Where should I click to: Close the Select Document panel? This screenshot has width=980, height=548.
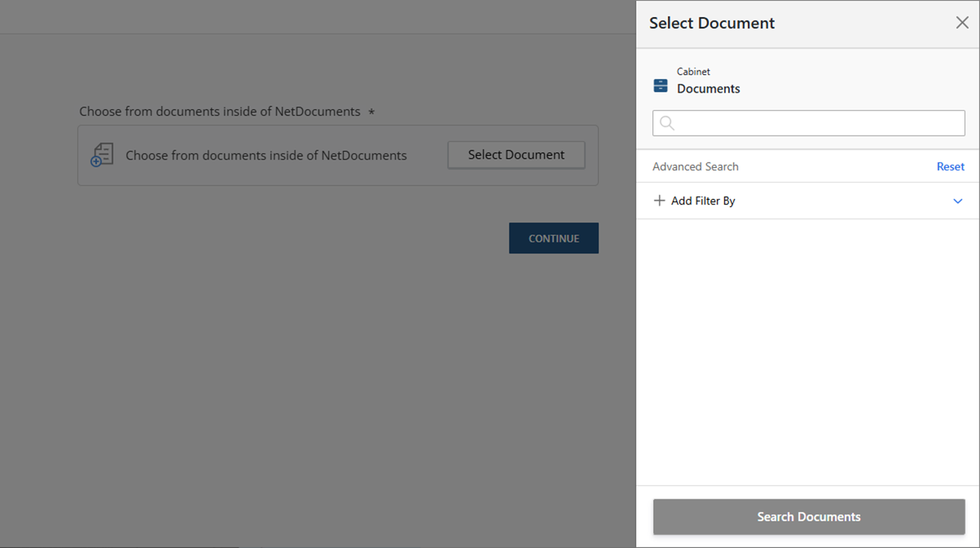(962, 23)
